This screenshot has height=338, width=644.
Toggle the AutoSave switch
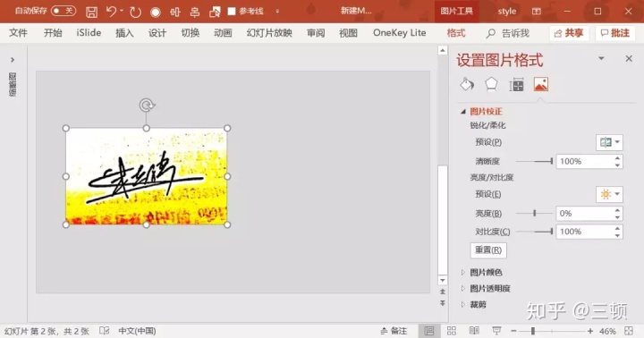(x=64, y=11)
